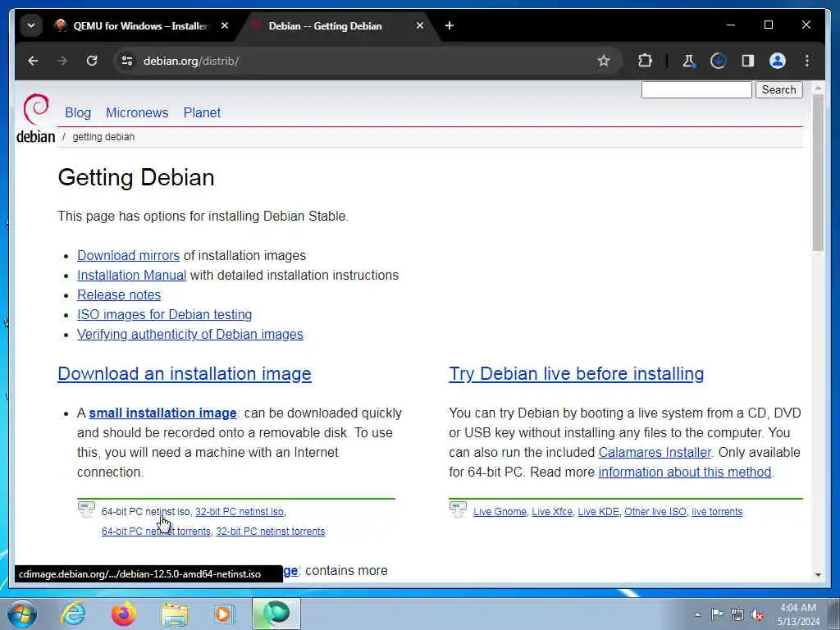Open a new browser tab

(450, 25)
